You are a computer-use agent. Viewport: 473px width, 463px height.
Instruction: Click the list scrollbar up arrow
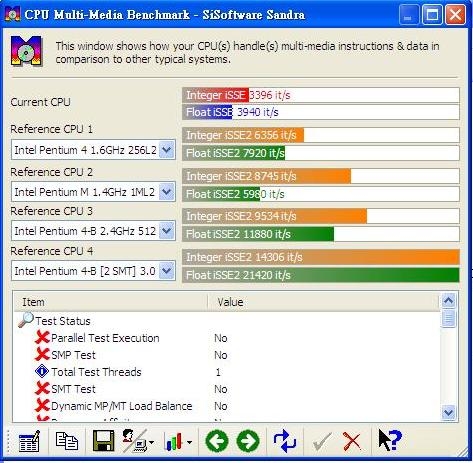448,301
